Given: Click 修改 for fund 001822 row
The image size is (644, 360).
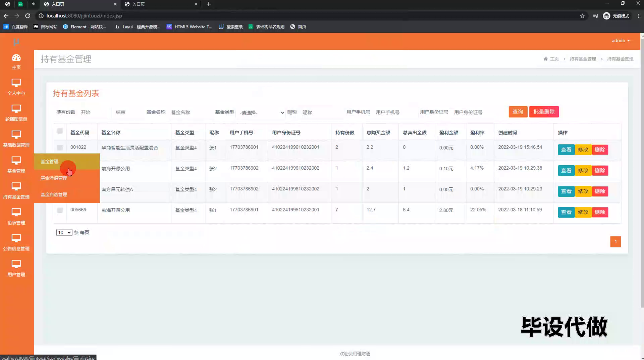Looking at the screenshot, I should tap(583, 149).
